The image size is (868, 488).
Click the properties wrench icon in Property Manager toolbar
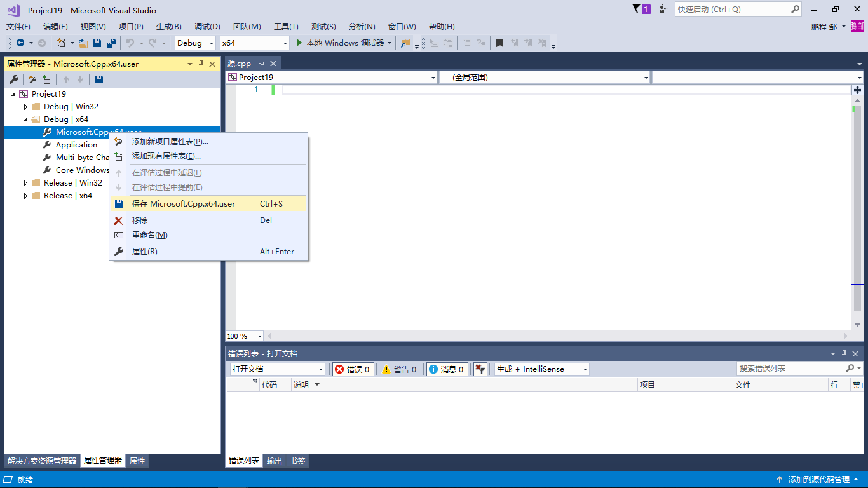14,79
